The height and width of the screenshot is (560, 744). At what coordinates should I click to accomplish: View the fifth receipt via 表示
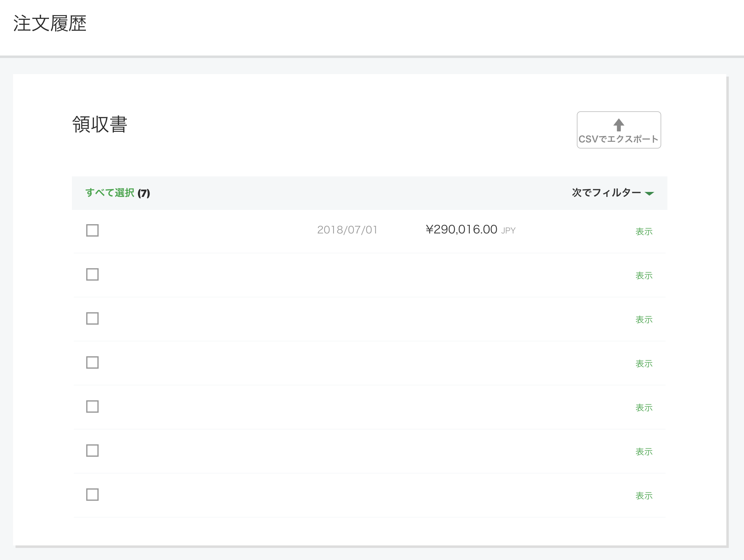pos(644,408)
